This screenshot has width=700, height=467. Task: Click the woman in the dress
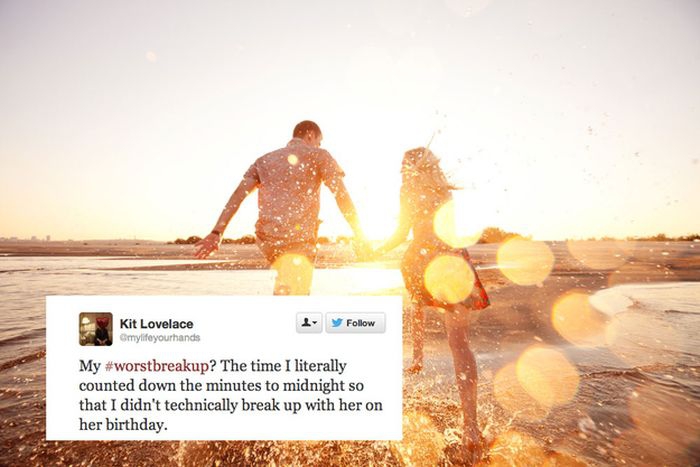pos(440,268)
